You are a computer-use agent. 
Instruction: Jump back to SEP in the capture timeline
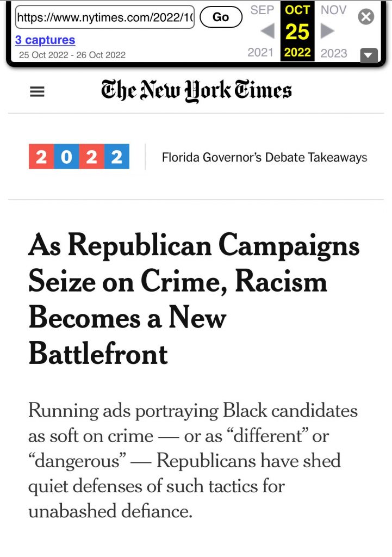pos(262,10)
